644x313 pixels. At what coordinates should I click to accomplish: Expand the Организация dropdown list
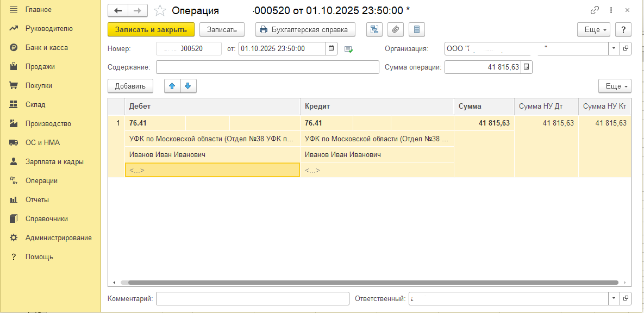point(614,48)
